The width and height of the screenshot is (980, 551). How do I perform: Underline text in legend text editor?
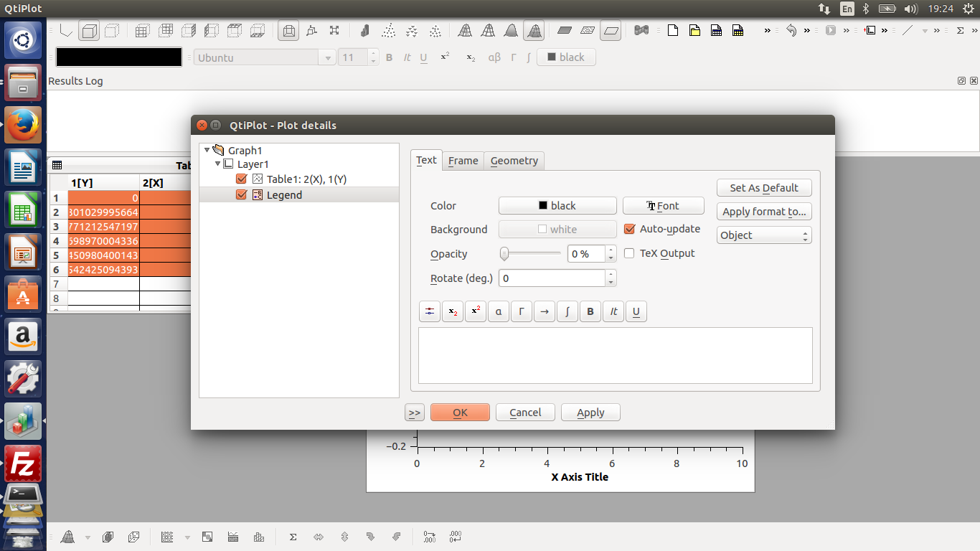point(636,311)
